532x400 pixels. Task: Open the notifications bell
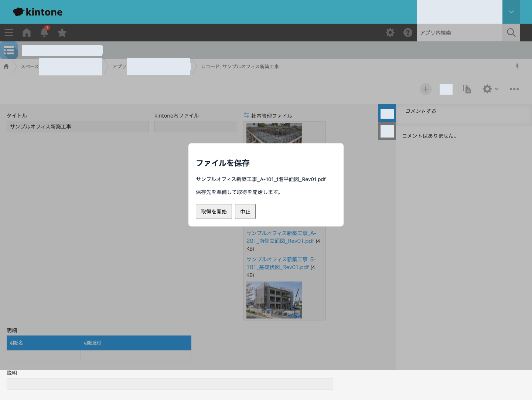(44, 32)
